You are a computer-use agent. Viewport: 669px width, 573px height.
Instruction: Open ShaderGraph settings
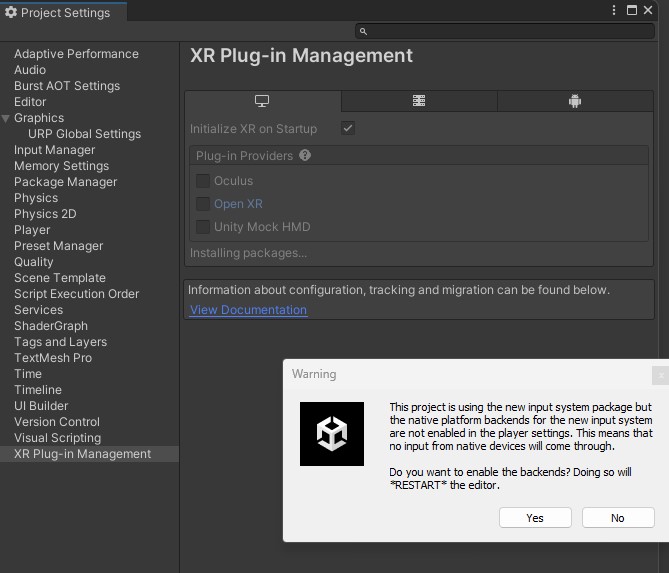coord(51,326)
